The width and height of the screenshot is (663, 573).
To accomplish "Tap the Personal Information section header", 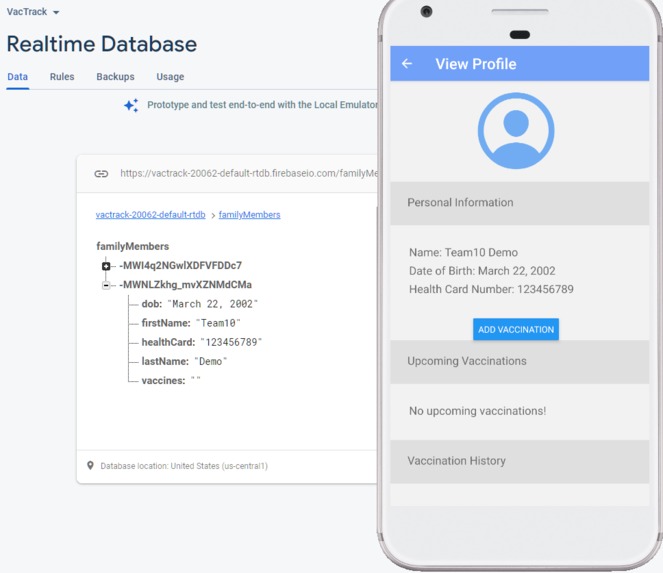I will click(520, 203).
